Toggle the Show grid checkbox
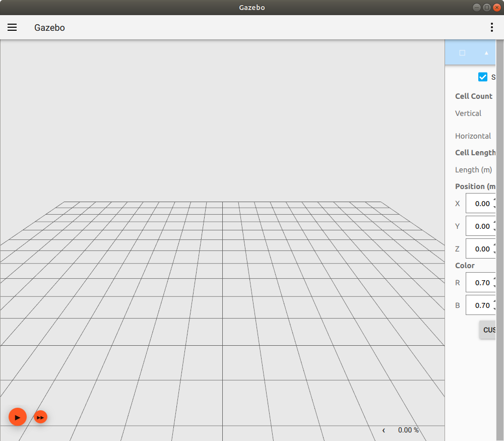Image resolution: width=504 pixels, height=441 pixels. (x=483, y=77)
